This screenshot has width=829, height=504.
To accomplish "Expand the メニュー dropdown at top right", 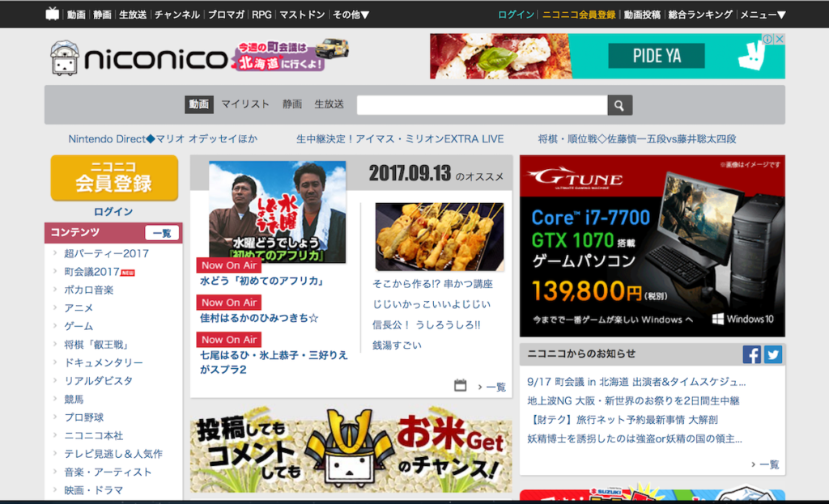I will [x=763, y=15].
